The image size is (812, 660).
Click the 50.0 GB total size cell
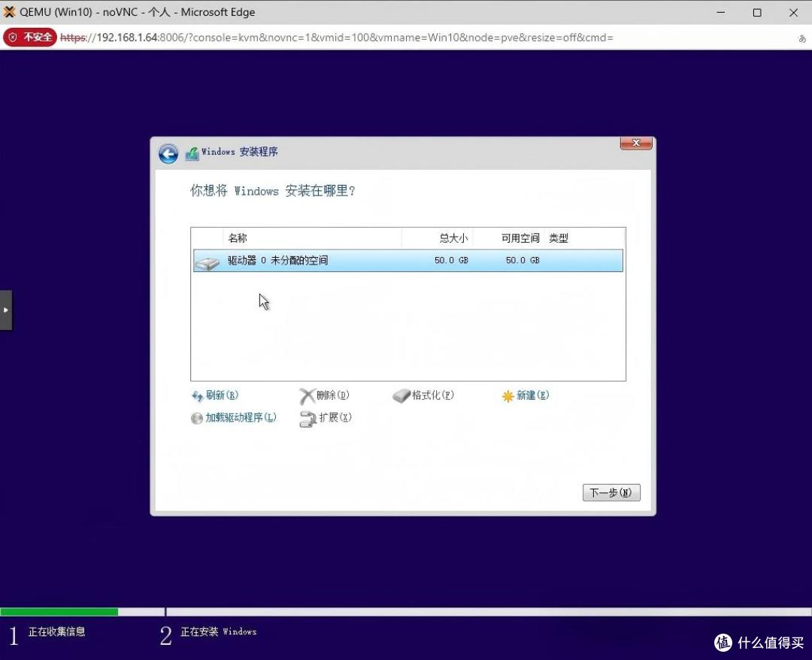point(451,260)
